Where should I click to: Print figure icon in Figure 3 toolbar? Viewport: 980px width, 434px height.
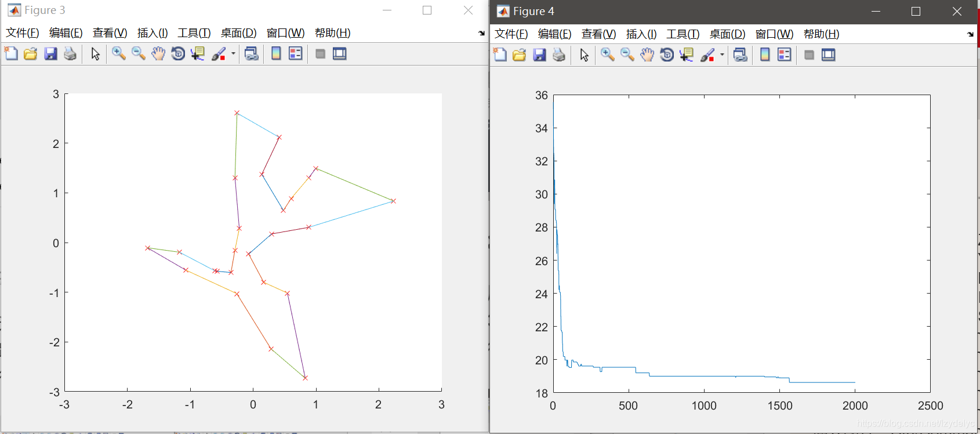pyautogui.click(x=70, y=54)
